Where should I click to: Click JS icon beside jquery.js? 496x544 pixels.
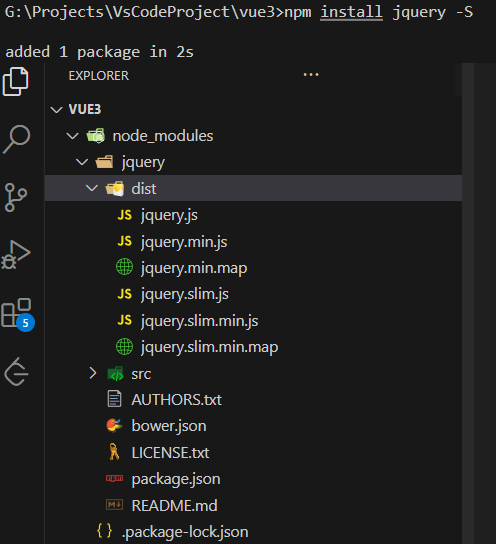click(x=125, y=215)
